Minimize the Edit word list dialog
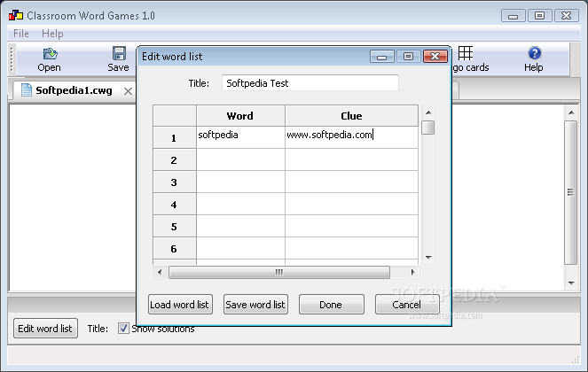The image size is (588, 372). point(382,57)
